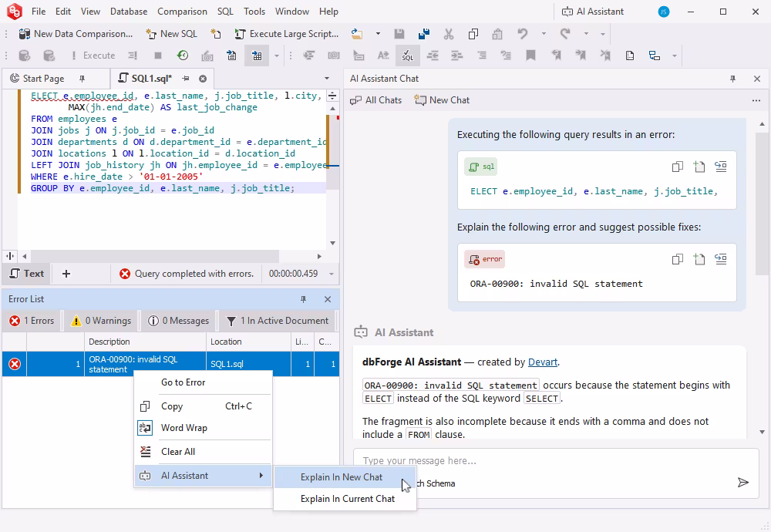Open the execution history clock icon
The image size is (771, 532).
click(x=183, y=56)
